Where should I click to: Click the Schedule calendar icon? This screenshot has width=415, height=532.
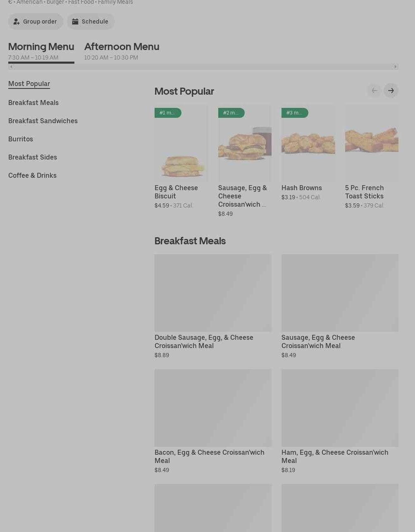tap(75, 21)
